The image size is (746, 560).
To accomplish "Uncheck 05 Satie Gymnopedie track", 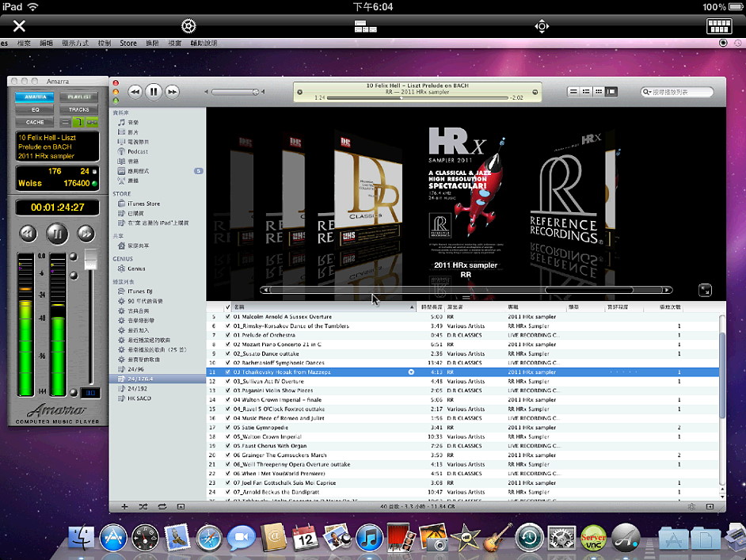I will [227, 427].
